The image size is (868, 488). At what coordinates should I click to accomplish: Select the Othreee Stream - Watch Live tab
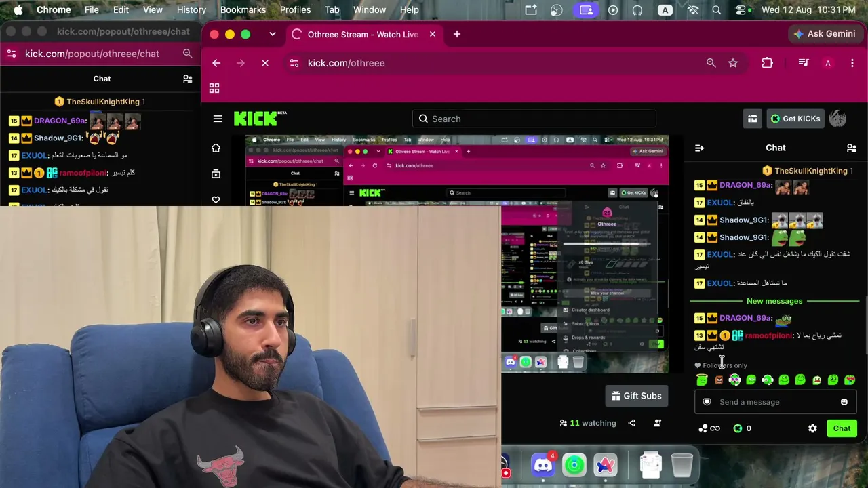coord(363,34)
